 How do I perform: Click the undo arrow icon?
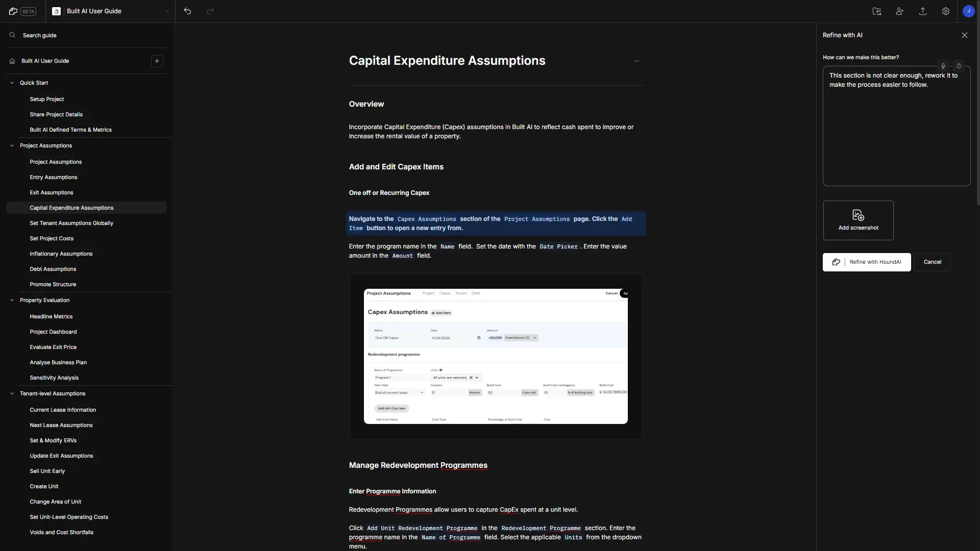coord(186,11)
